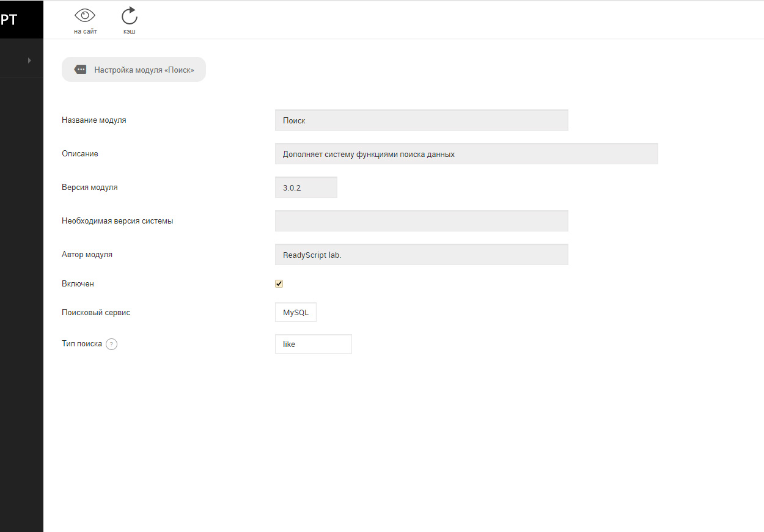This screenshot has width=764, height=532.
Task: Click the «на сайт» text label
Action: click(86, 31)
